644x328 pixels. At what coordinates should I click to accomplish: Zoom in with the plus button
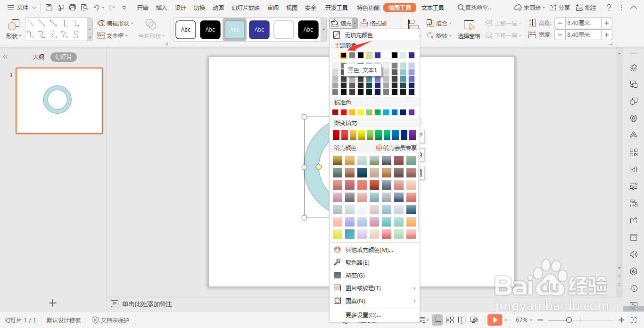pos(621,320)
